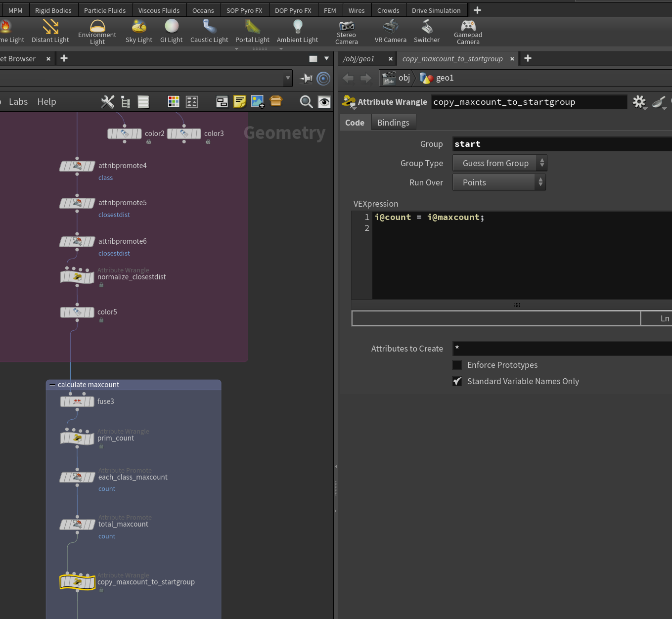Open the parameter gear settings menu

639,102
